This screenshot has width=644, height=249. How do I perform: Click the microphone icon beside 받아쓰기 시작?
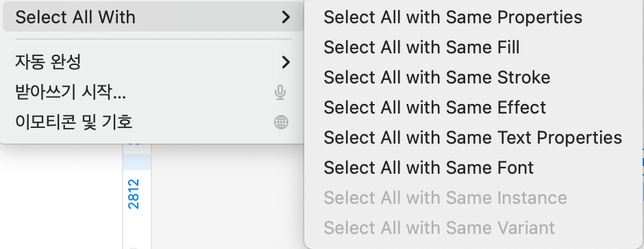[x=280, y=92]
